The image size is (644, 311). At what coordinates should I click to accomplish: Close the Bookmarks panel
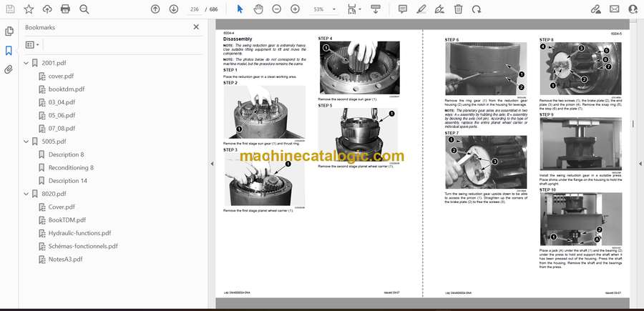(x=196, y=27)
